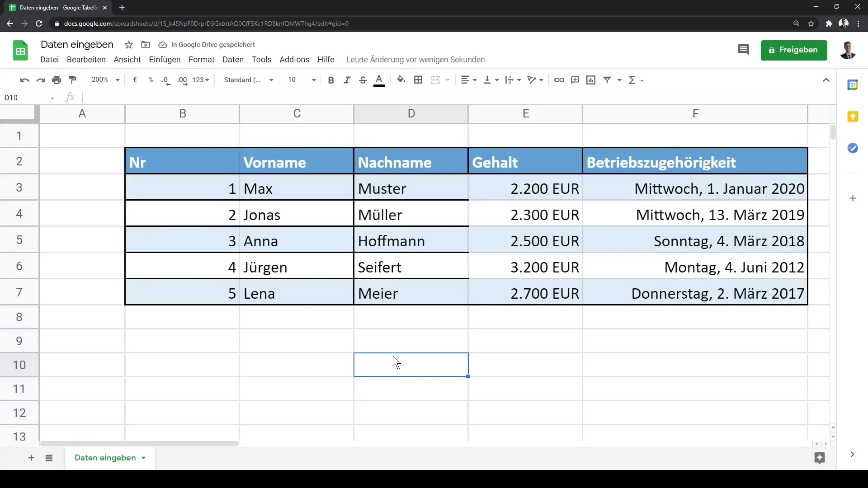Star the document Daten eingeben
This screenshot has width=868, height=488.
tap(129, 45)
